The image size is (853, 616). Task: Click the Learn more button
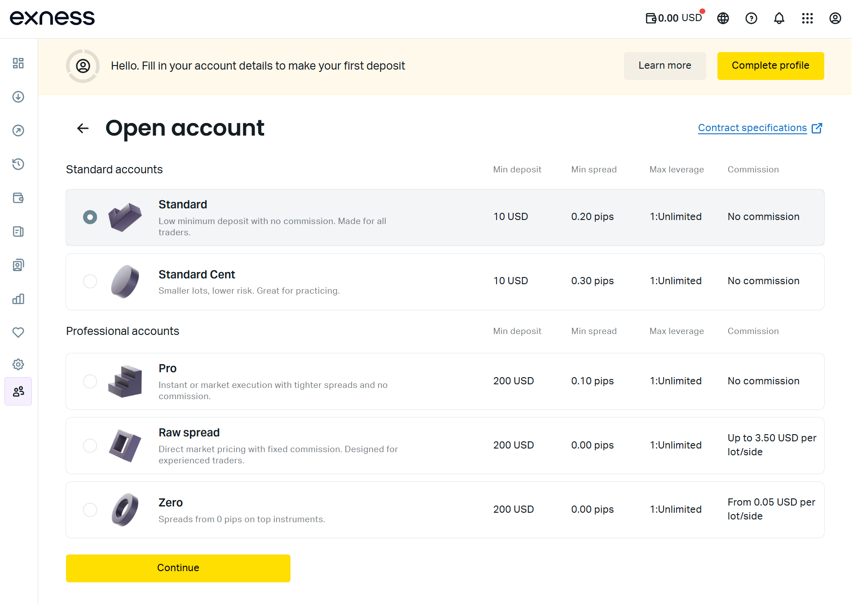click(x=664, y=66)
